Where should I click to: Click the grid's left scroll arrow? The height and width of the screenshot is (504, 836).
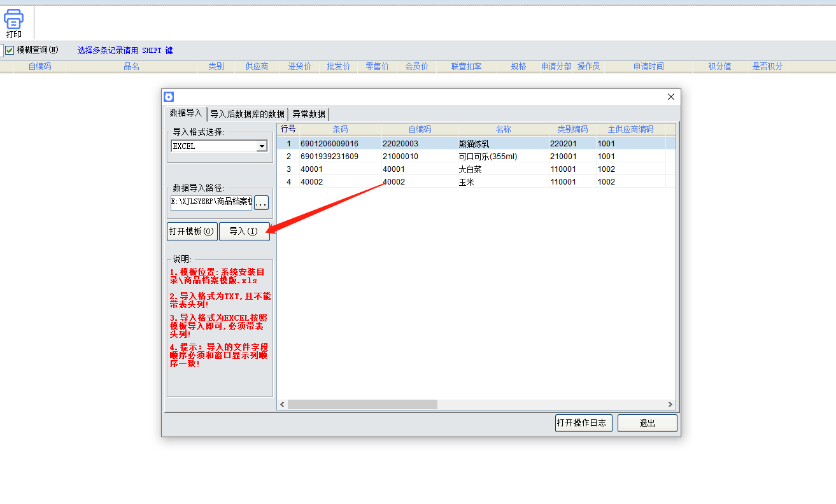[282, 405]
